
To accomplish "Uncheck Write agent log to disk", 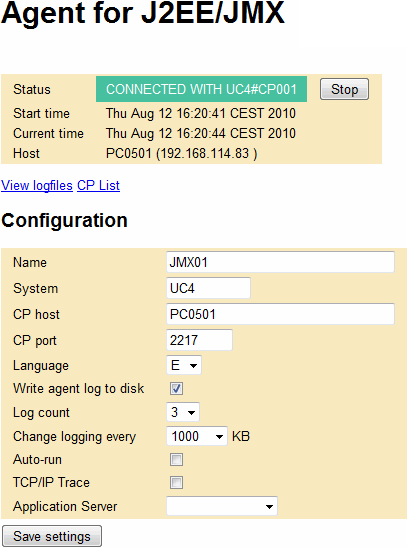I will [176, 388].
